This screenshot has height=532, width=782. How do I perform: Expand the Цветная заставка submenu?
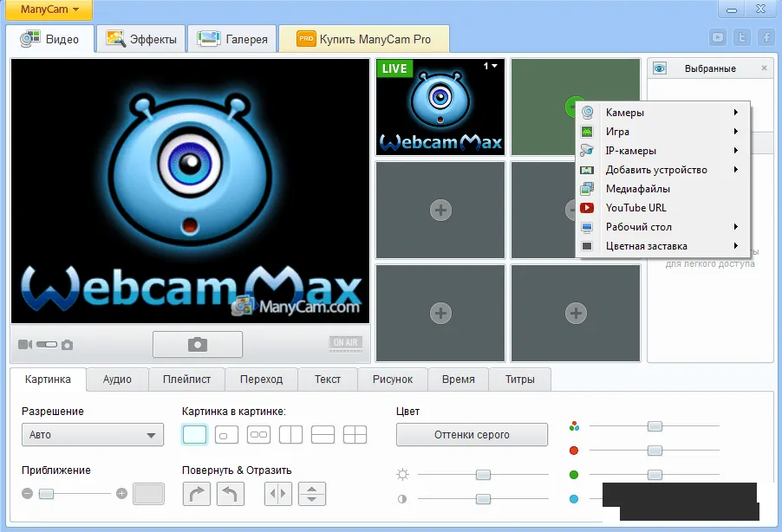pyautogui.click(x=663, y=246)
